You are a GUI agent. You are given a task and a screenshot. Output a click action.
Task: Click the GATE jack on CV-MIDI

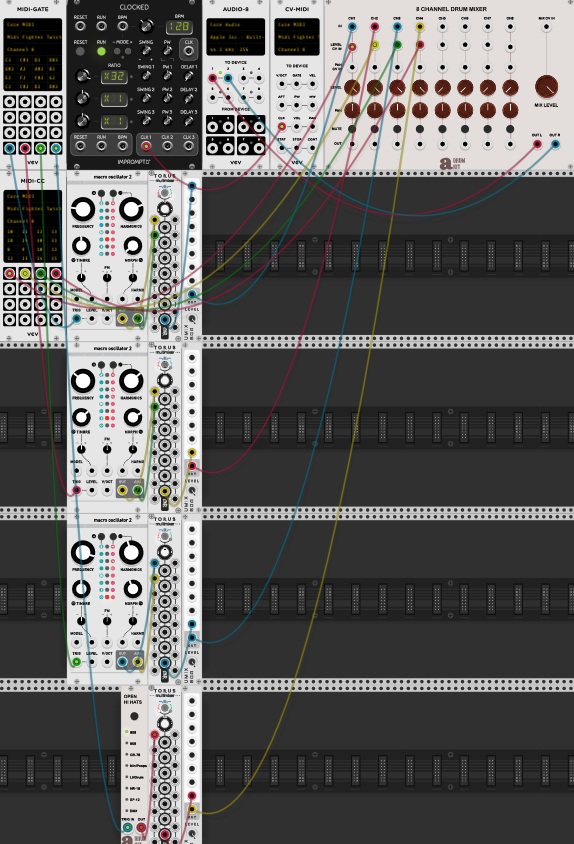click(x=297, y=85)
